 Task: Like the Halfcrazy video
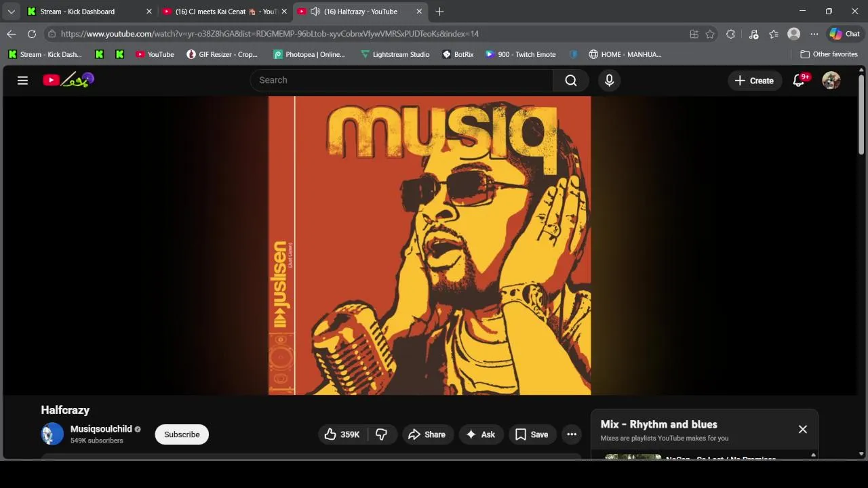tap(342, 434)
